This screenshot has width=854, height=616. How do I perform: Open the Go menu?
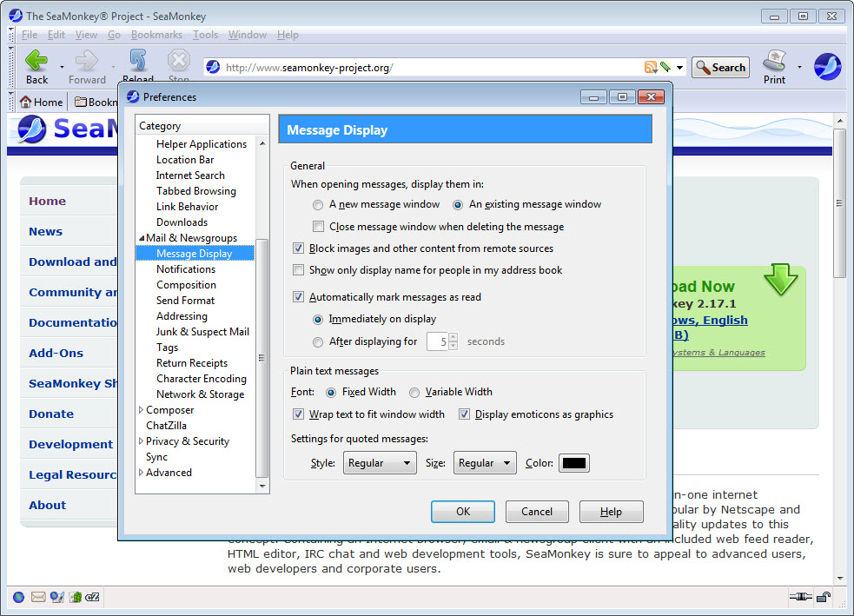click(x=114, y=35)
